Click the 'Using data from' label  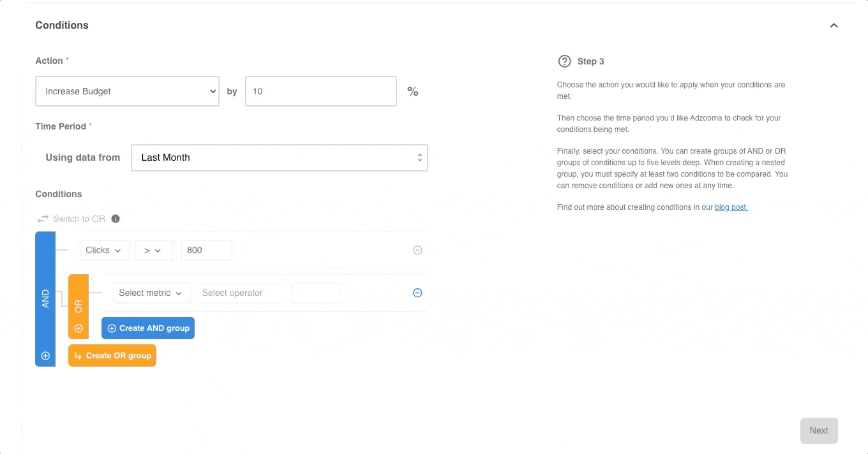(x=83, y=157)
